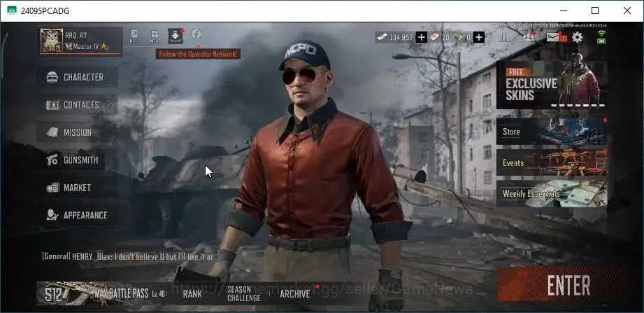Switch to the ARCHIVE tab
The height and width of the screenshot is (313, 644).
point(295,294)
